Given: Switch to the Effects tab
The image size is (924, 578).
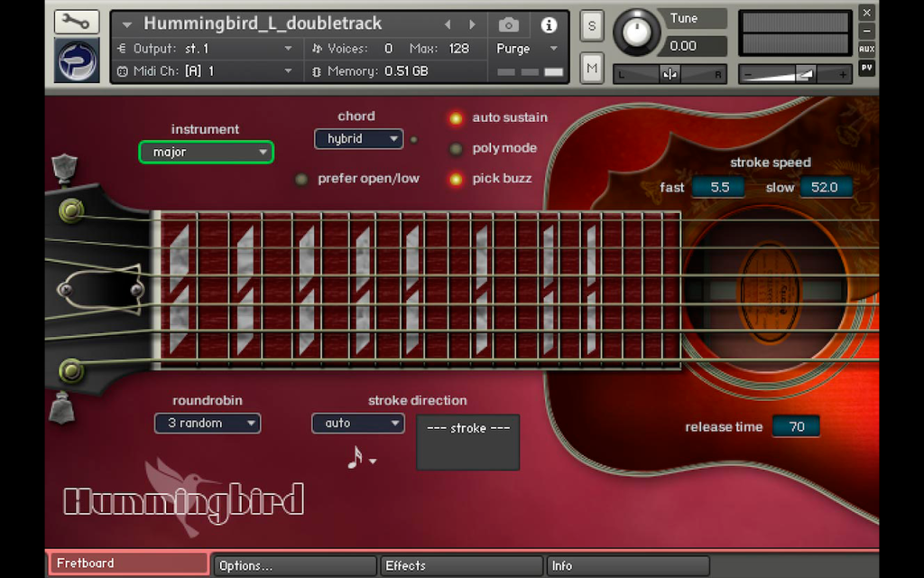Looking at the screenshot, I should pyautogui.click(x=461, y=565).
